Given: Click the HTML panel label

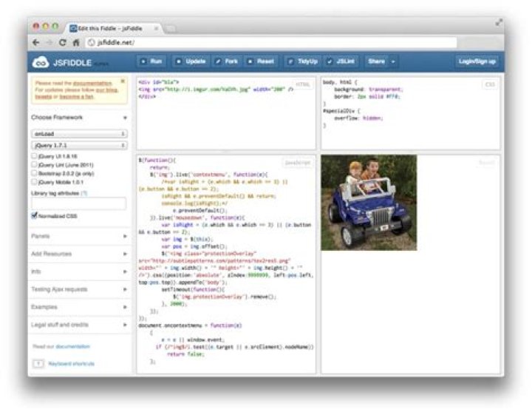Looking at the screenshot, I should click(302, 84).
